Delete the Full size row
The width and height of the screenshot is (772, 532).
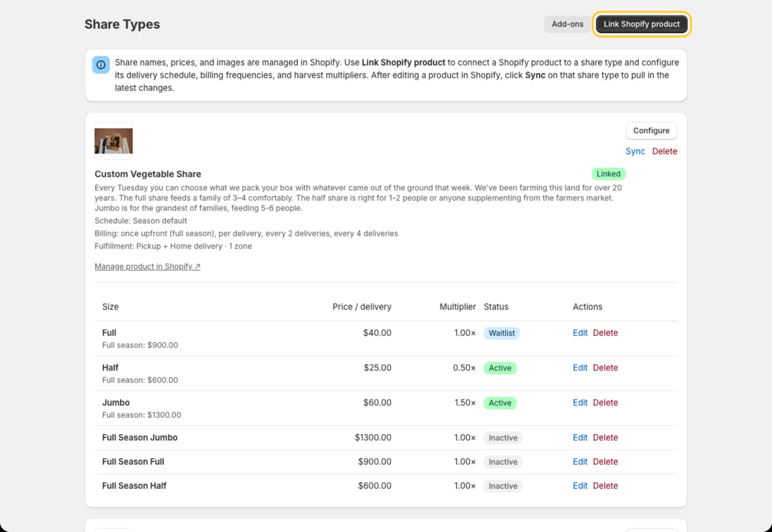605,333
